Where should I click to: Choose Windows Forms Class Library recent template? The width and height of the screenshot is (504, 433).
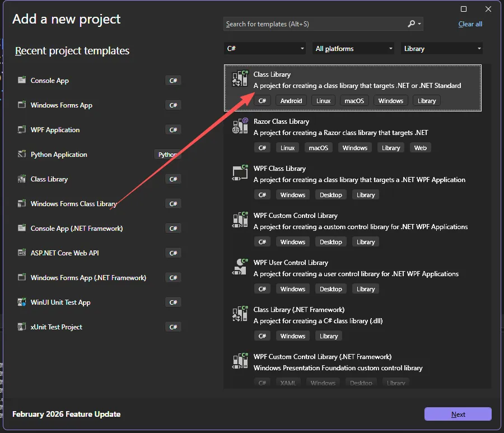[x=73, y=204]
